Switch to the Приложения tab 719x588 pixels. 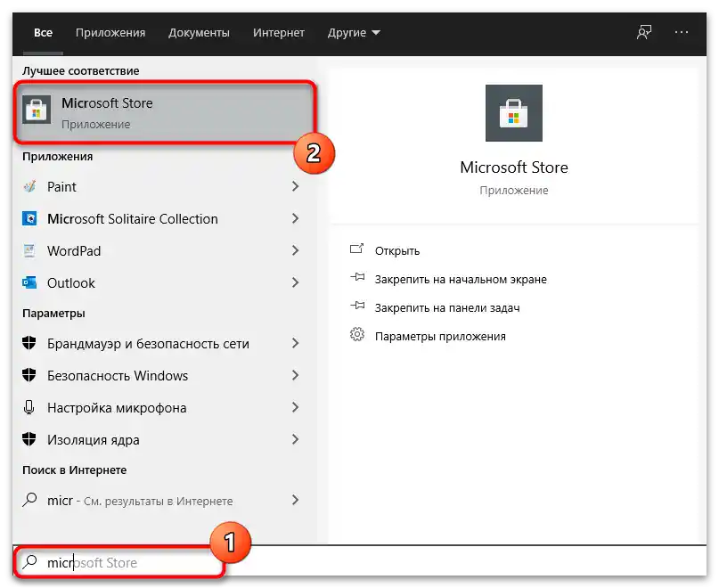pyautogui.click(x=110, y=33)
